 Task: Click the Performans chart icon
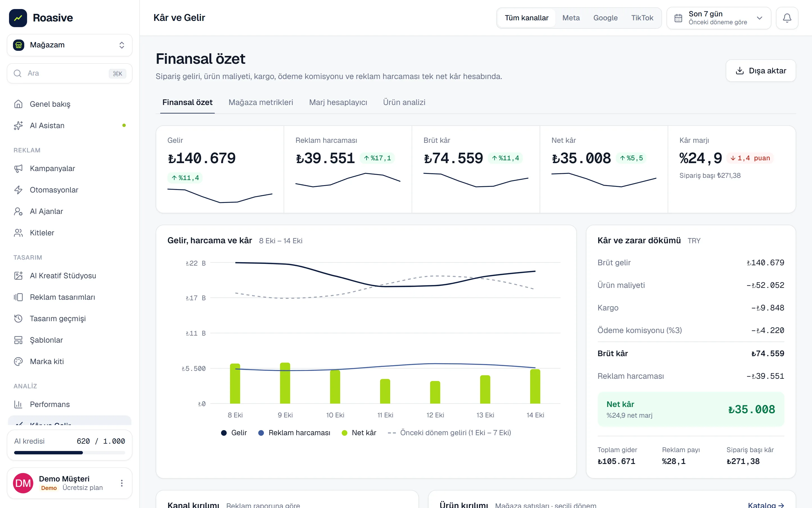coord(18,404)
